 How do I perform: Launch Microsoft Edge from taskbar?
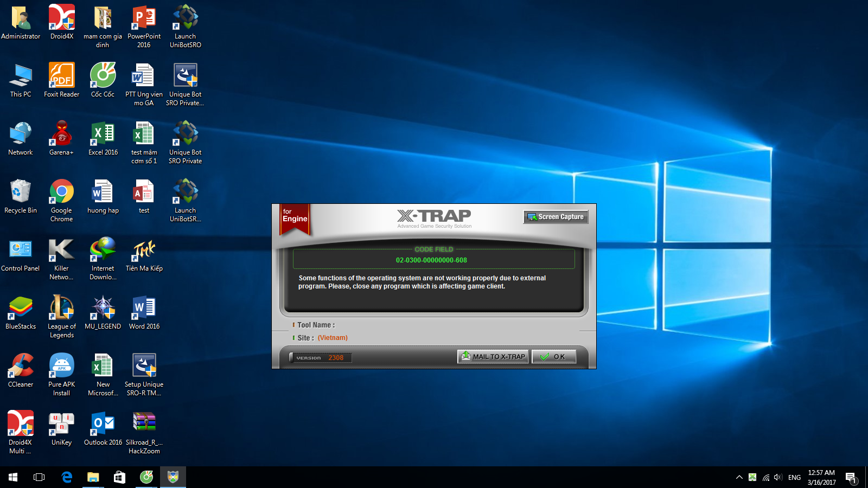pos(67,477)
